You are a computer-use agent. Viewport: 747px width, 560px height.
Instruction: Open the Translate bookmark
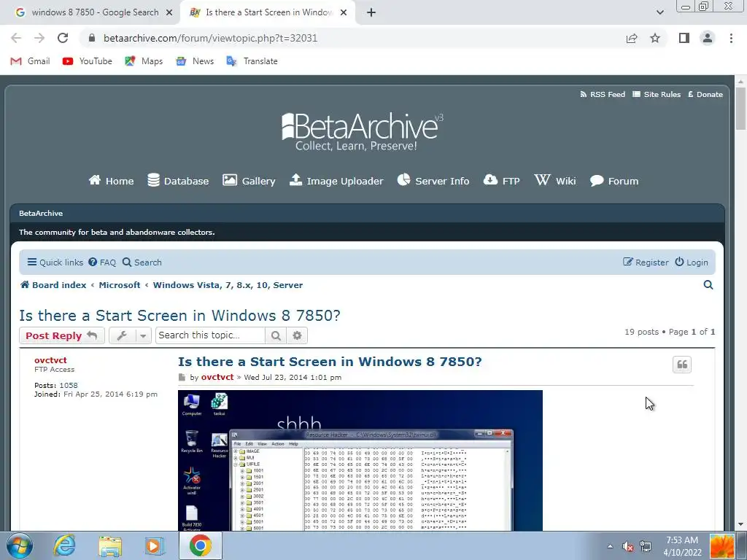click(x=252, y=61)
